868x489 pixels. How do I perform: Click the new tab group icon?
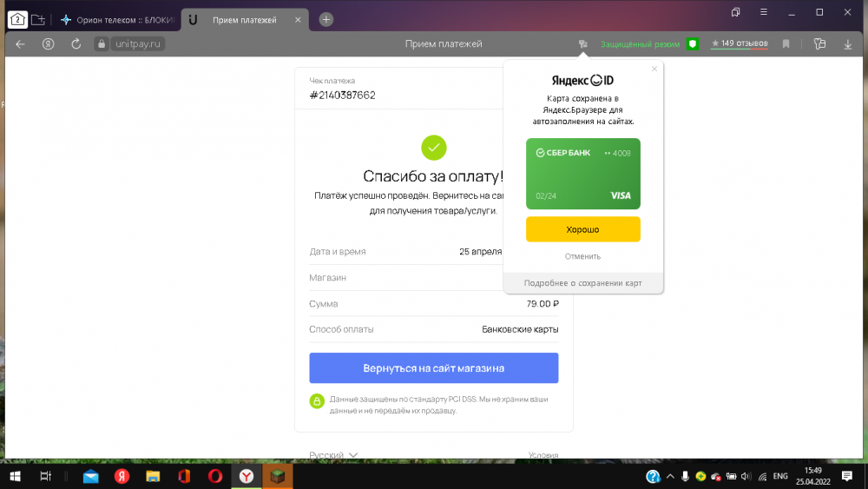tap(37, 20)
